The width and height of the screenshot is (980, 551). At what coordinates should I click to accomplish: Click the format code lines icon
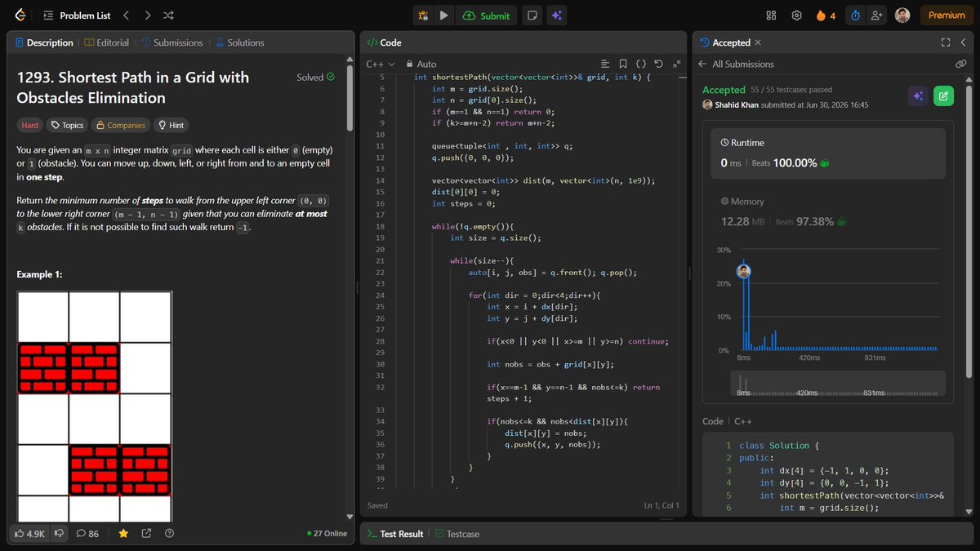(x=605, y=64)
